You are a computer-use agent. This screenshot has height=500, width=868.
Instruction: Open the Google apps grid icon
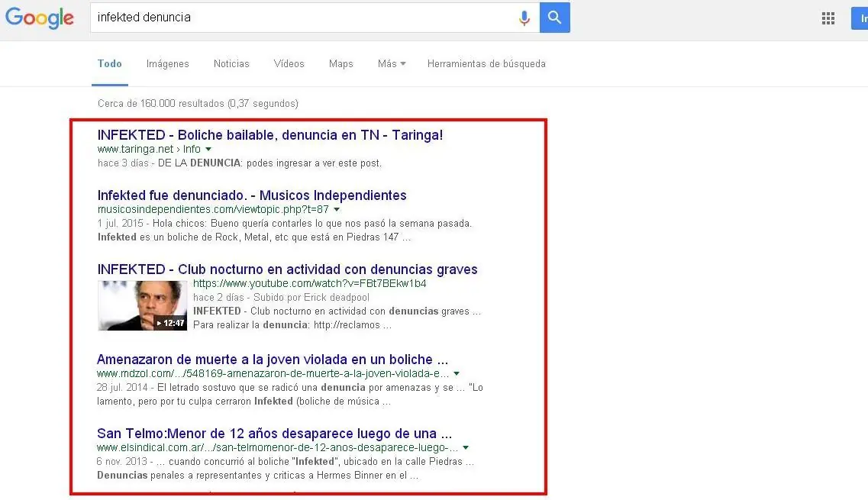(x=828, y=18)
